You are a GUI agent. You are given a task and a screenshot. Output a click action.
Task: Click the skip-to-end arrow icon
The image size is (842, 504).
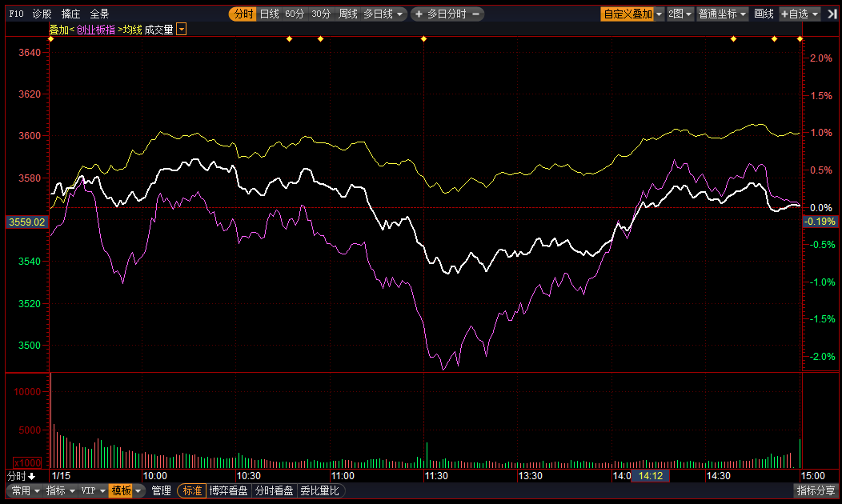[x=832, y=14]
